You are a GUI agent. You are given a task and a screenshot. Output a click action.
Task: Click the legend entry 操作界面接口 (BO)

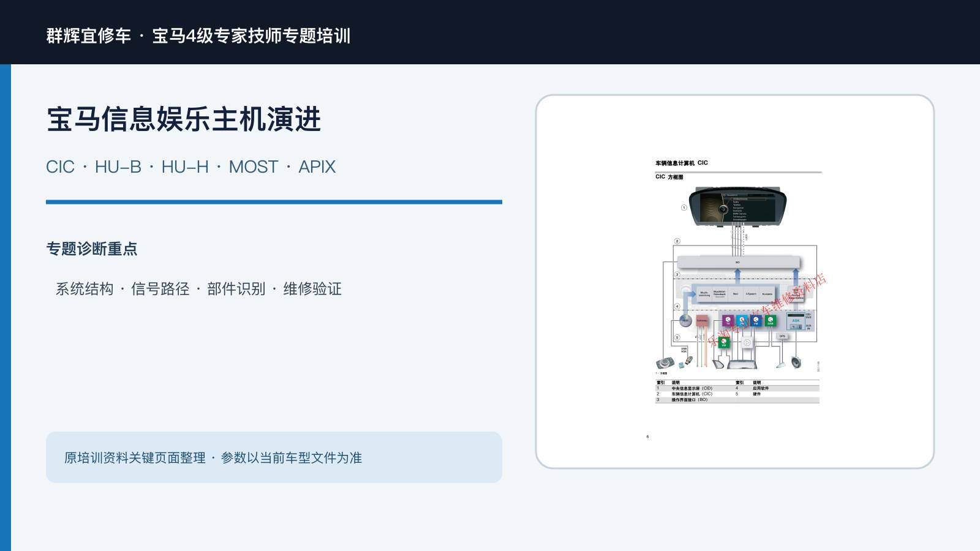(x=689, y=400)
